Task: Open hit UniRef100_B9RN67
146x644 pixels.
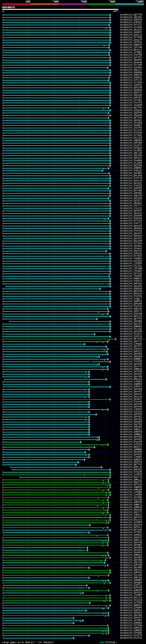Action: tap(131, 359)
